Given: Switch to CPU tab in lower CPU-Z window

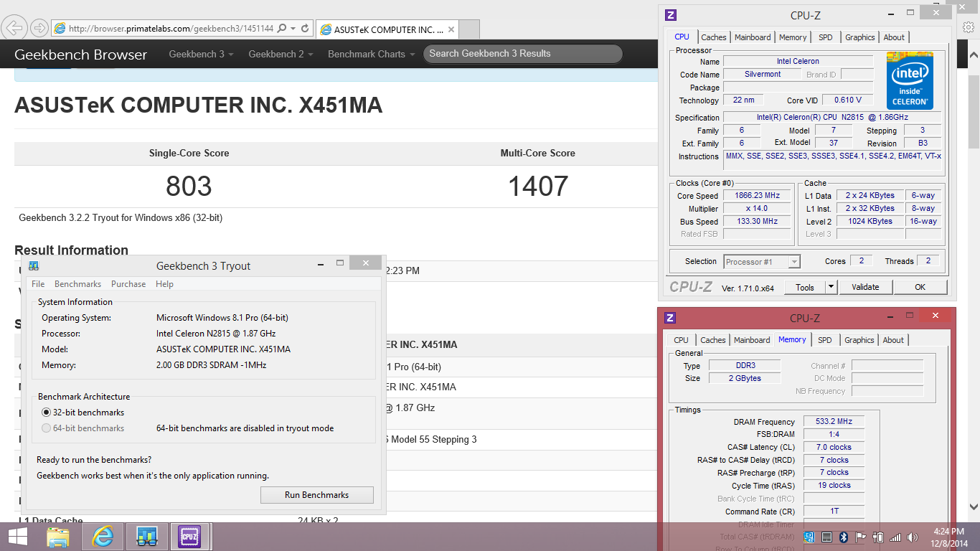Looking at the screenshot, I should (681, 340).
